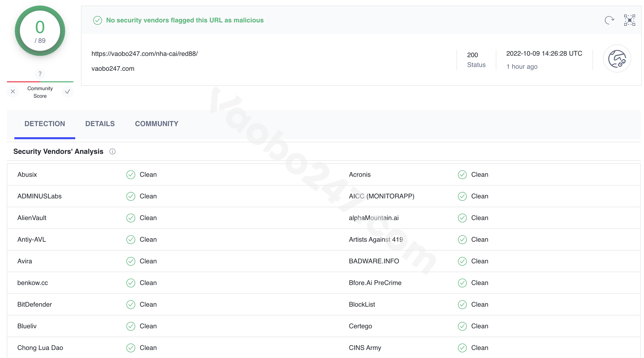This screenshot has height=358, width=644.
Task: Click the 2022-10-09 14:26:28 UTC timestamp
Action: (544, 53)
